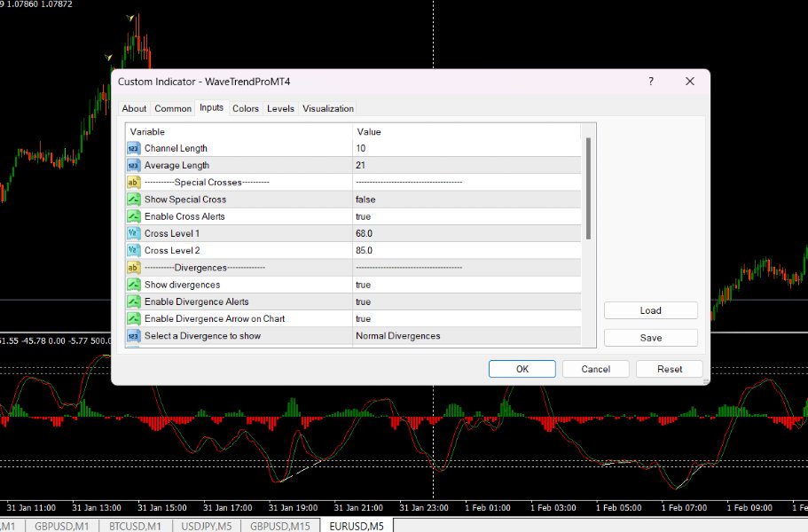The width and height of the screenshot is (808, 532).
Task: Go to the Visualization tab
Action: pos(328,109)
